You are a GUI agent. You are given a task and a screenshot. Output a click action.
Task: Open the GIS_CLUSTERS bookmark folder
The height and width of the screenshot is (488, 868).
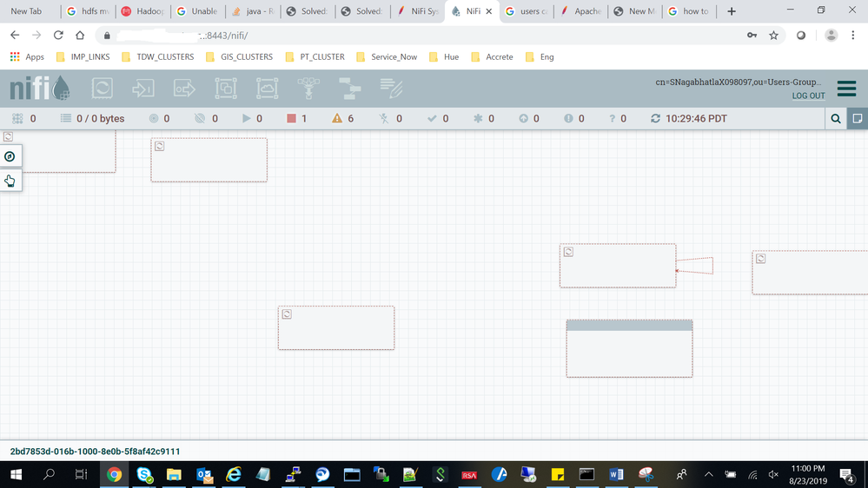coord(239,57)
